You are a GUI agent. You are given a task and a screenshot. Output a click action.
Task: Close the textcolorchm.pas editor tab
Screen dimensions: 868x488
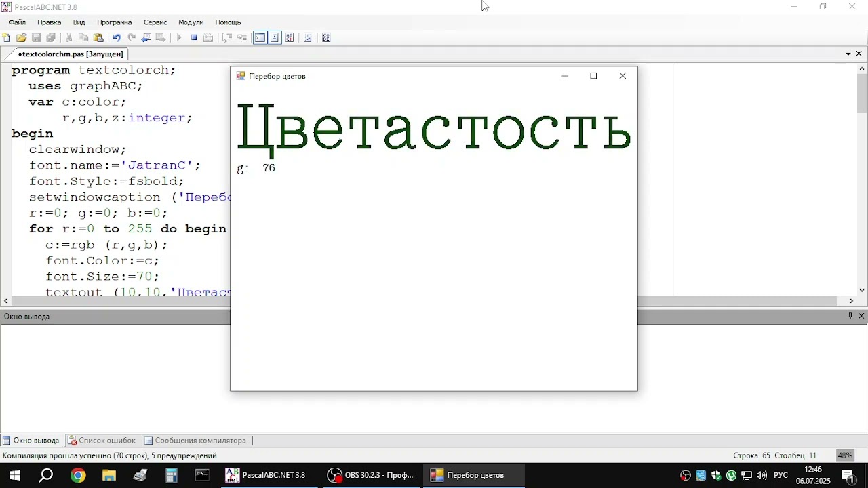pyautogui.click(x=859, y=54)
